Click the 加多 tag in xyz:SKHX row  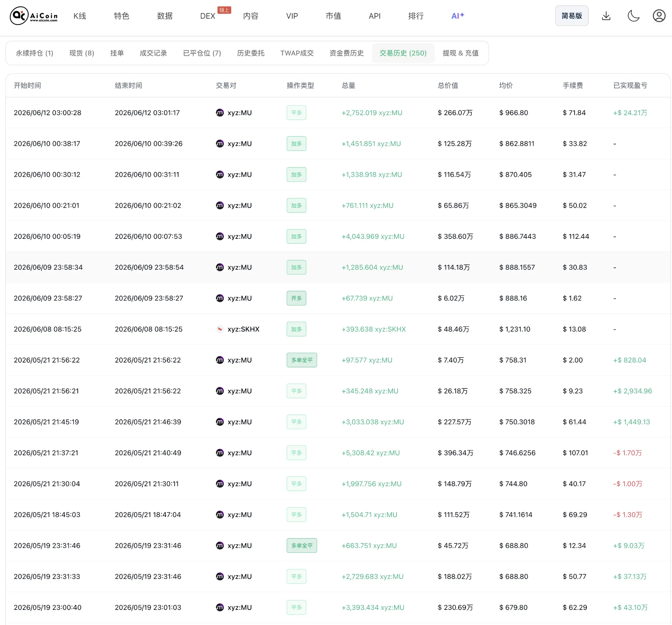pos(296,329)
